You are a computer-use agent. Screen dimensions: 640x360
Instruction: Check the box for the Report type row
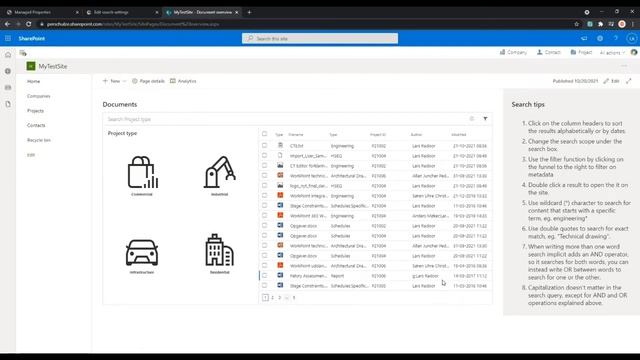coord(264,276)
